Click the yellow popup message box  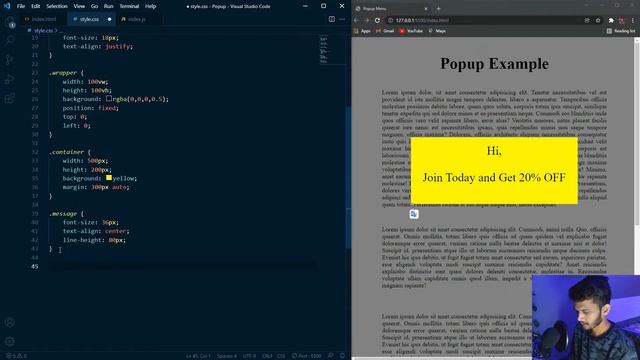[494, 170]
